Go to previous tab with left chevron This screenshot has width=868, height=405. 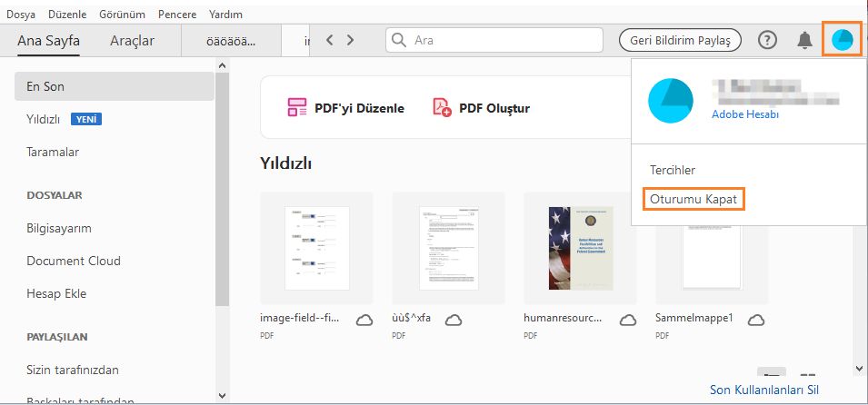[x=329, y=40]
